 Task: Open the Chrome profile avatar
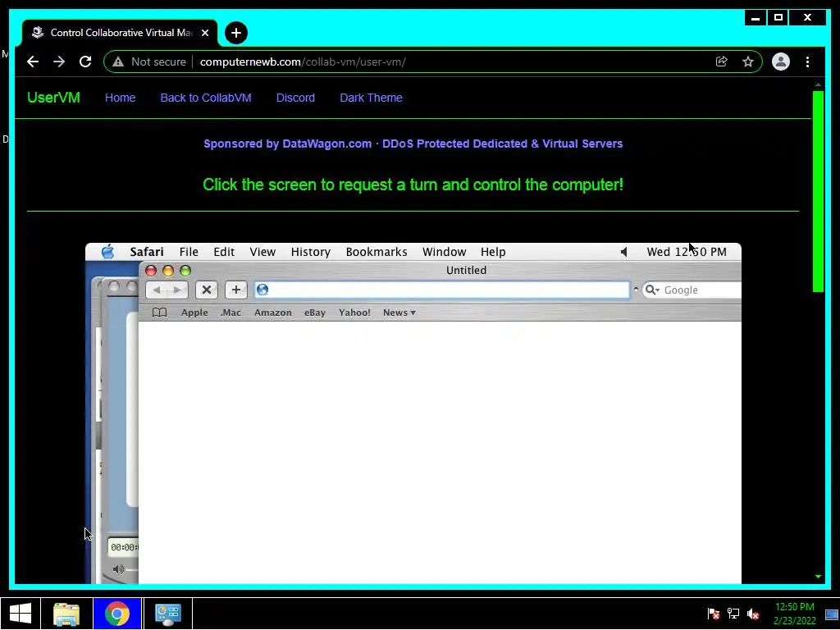point(781,62)
